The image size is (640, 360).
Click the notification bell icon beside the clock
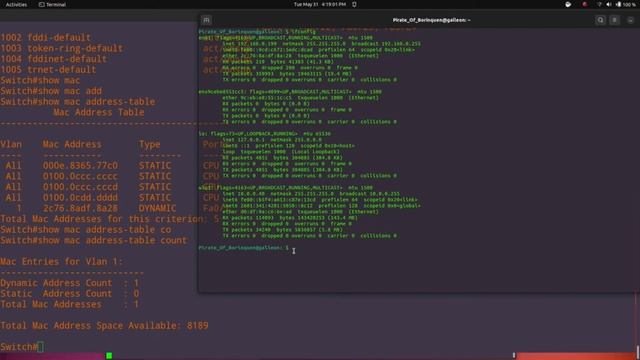[354, 4]
